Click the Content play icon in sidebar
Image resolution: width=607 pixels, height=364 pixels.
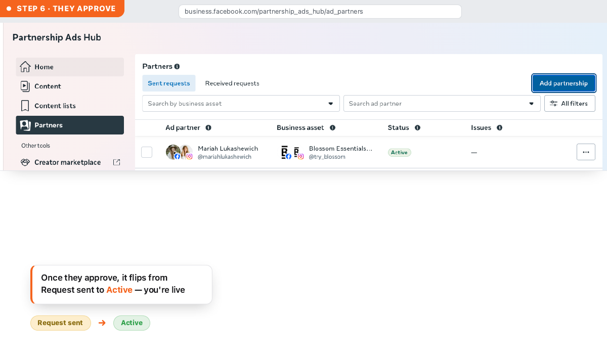point(25,86)
